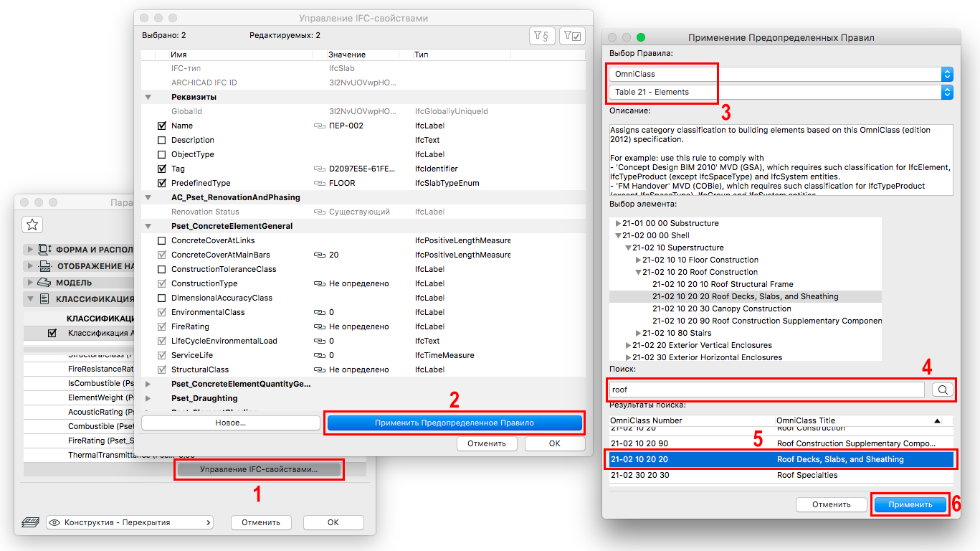980x551 pixels.
Task: Click the Управление IFC-свойствами button
Action: [259, 469]
